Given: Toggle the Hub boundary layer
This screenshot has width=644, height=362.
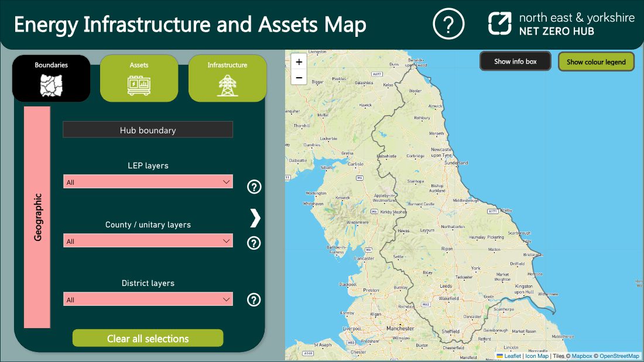Looking at the screenshot, I should (x=148, y=129).
